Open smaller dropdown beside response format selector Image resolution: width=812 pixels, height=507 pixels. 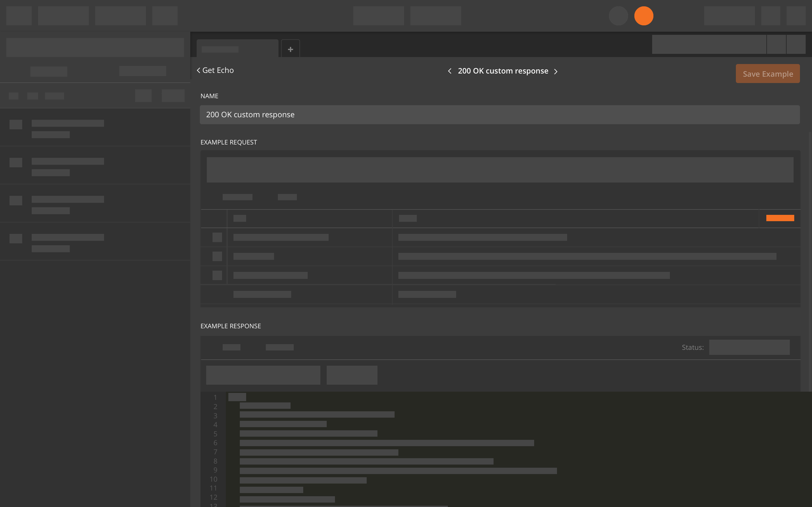coord(352,375)
